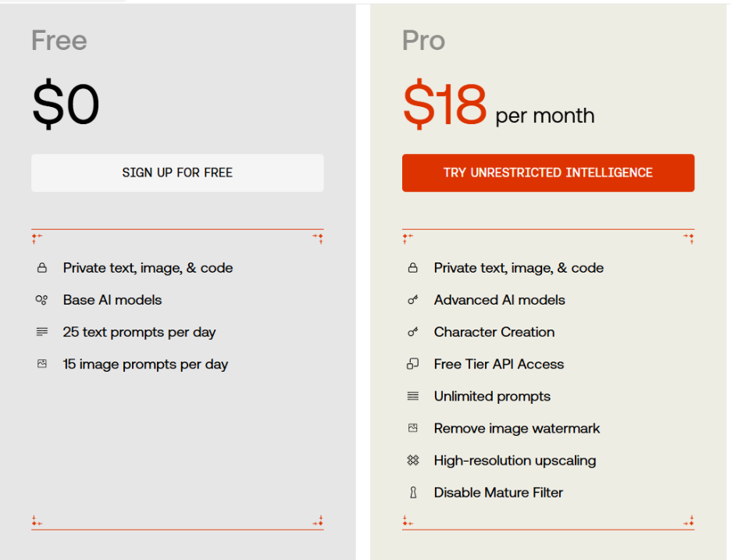This screenshot has width=731, height=560.
Task: Click the text lines icon beside 25 text prompts
Action: 42,332
